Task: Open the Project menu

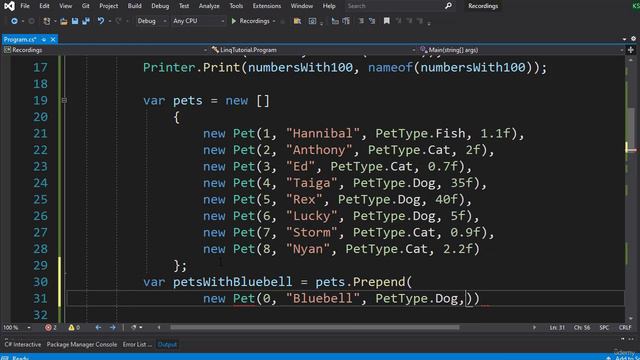Action: [x=109, y=6]
